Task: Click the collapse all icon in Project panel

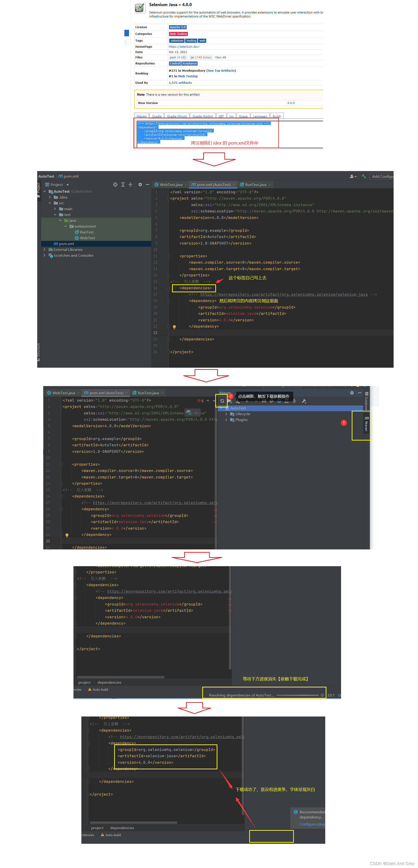Action: point(131,185)
